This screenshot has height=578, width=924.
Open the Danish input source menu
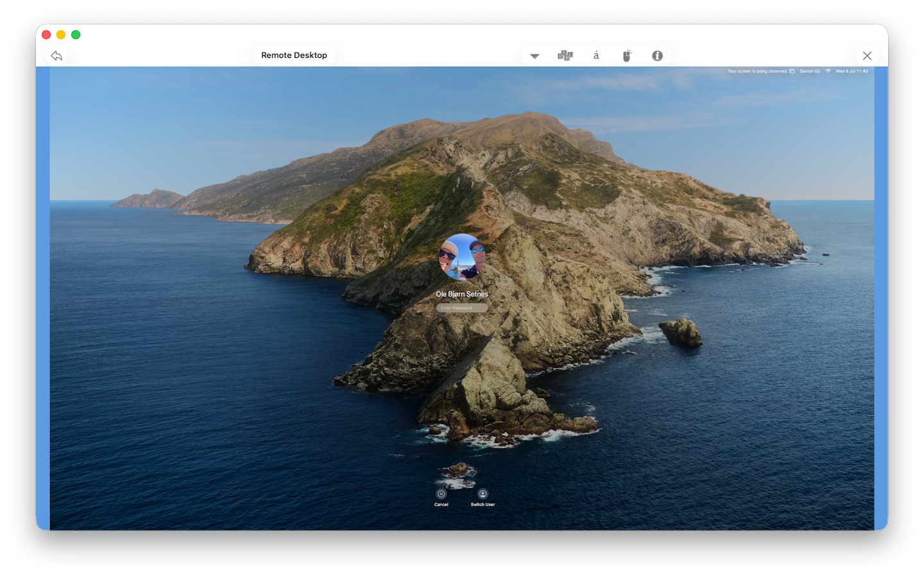tap(810, 71)
